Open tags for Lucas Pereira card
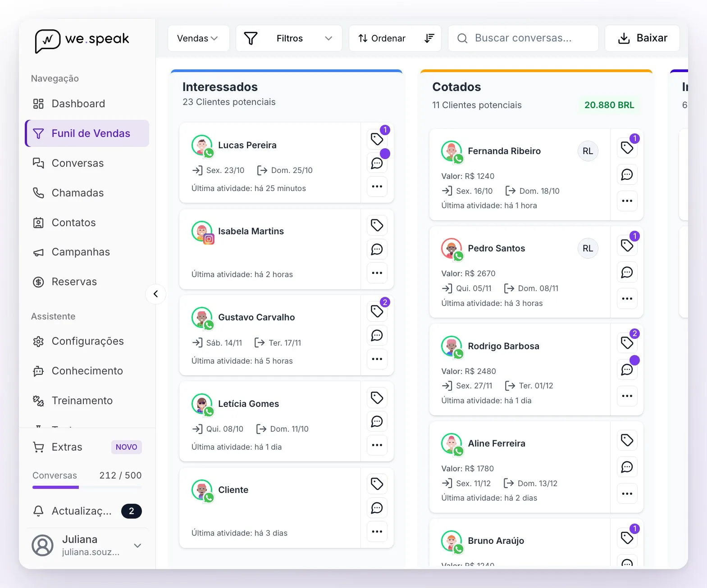This screenshot has width=707, height=588. pyautogui.click(x=377, y=139)
